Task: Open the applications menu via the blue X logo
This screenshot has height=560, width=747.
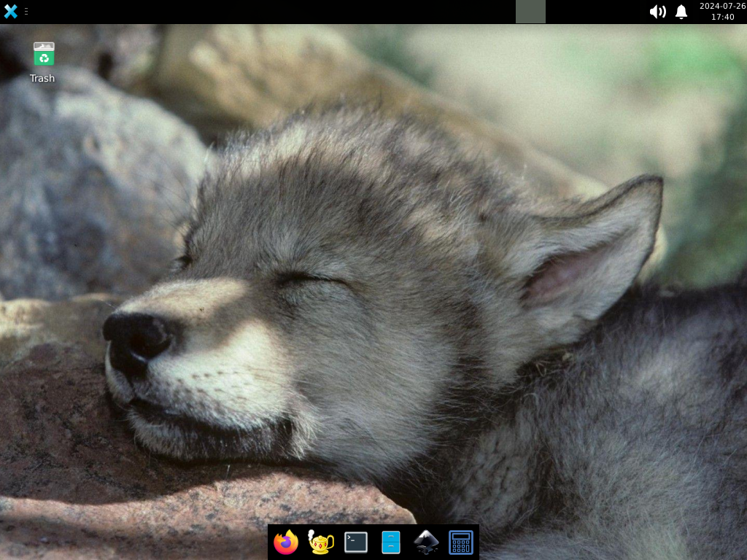Action: (9, 11)
